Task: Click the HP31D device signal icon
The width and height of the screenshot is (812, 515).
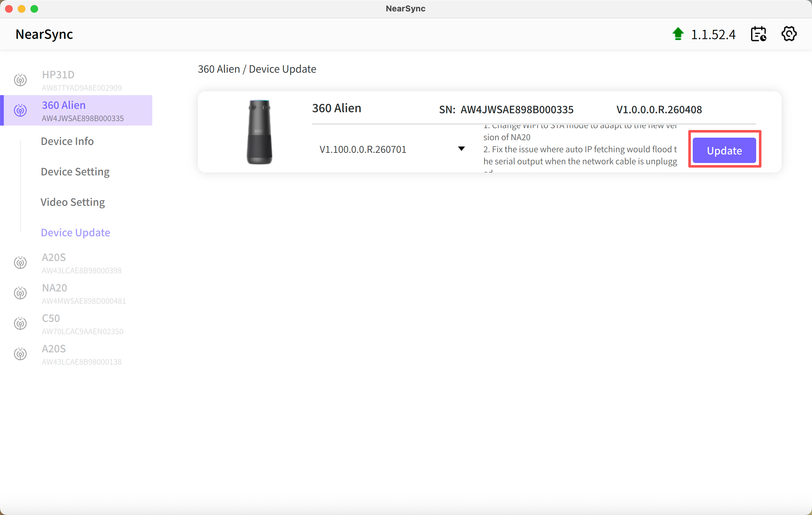Action: click(x=20, y=80)
